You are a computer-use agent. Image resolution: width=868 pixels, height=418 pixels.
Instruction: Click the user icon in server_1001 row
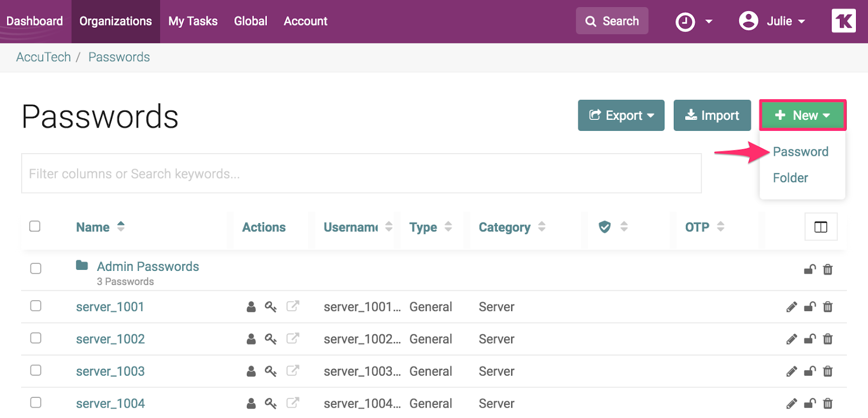coord(251,307)
